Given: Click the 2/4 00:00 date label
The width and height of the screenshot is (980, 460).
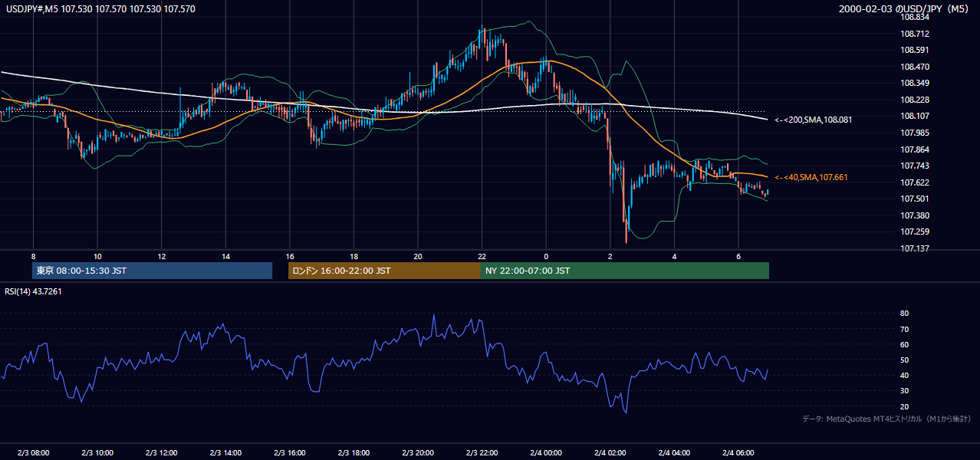Looking at the screenshot, I should [x=546, y=452].
